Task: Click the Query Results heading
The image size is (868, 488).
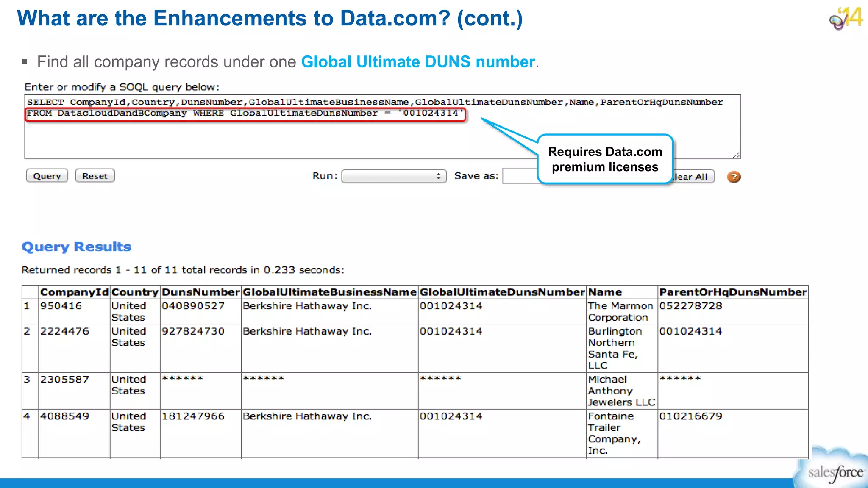Action: click(77, 247)
